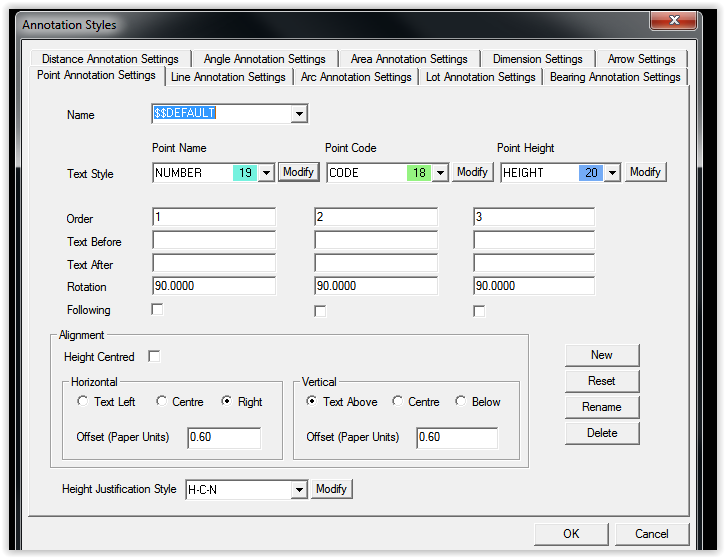This screenshot has height=558, width=725.
Task: Expand the Height Justification Style dropdown
Action: [x=298, y=490]
